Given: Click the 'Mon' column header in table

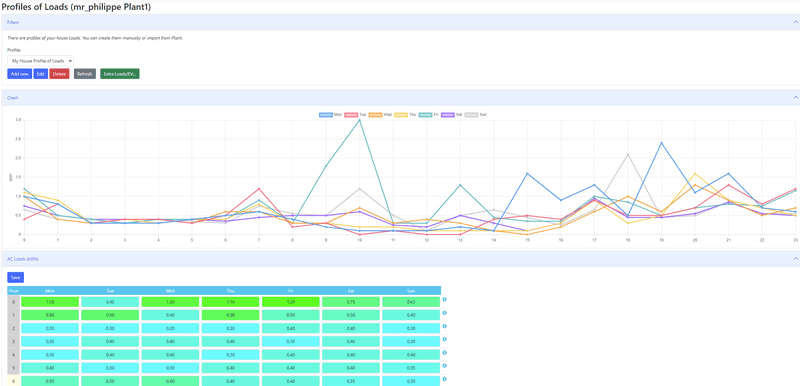Looking at the screenshot, I should (x=50, y=291).
